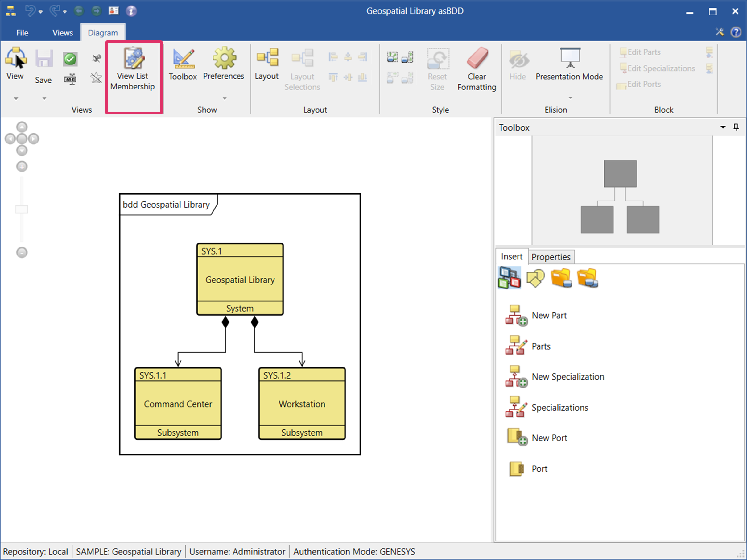Click the New Part toolbox item
Screen dimensions: 747x560
tap(549, 315)
